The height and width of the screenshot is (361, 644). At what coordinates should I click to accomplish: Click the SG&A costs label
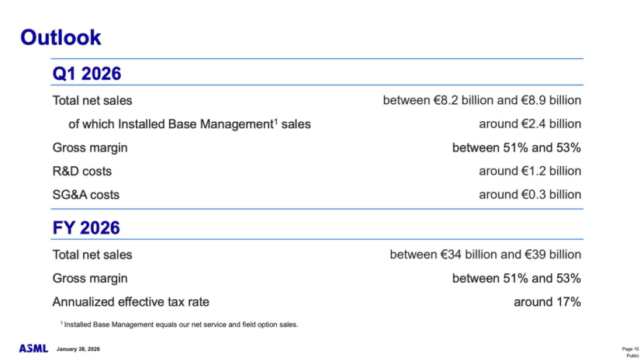tap(85, 195)
